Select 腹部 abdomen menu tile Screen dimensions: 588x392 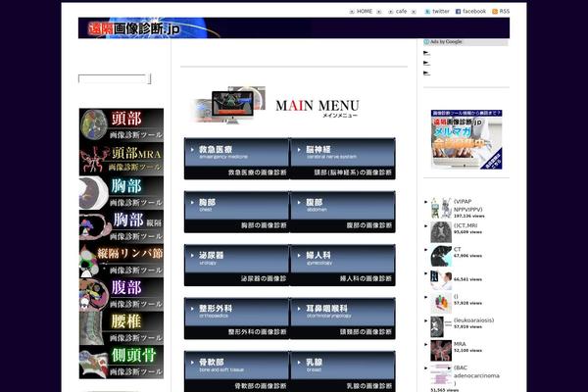(x=343, y=212)
